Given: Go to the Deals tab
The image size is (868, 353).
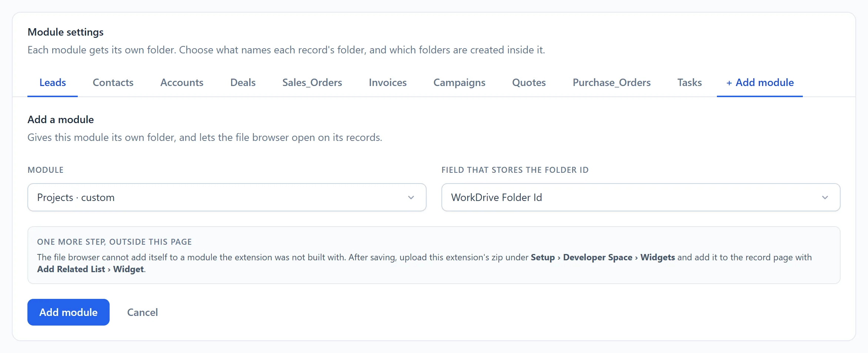Looking at the screenshot, I should pyautogui.click(x=243, y=83).
